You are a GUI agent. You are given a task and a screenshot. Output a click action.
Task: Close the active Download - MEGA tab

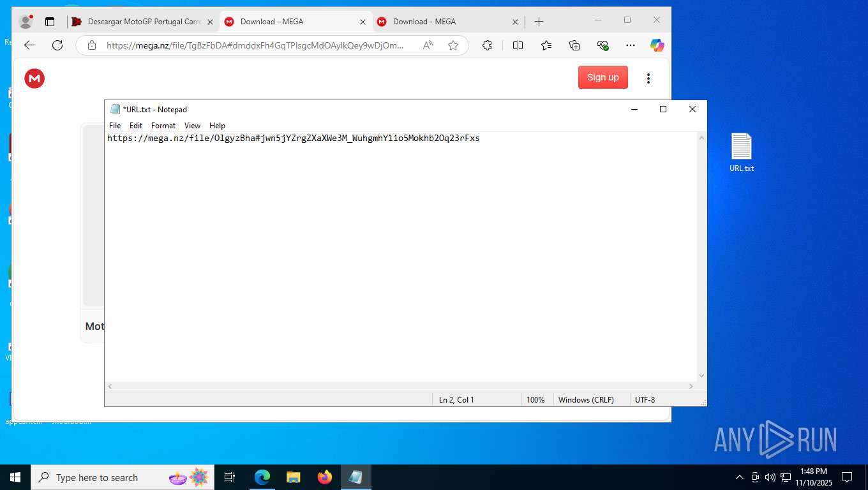(x=363, y=22)
